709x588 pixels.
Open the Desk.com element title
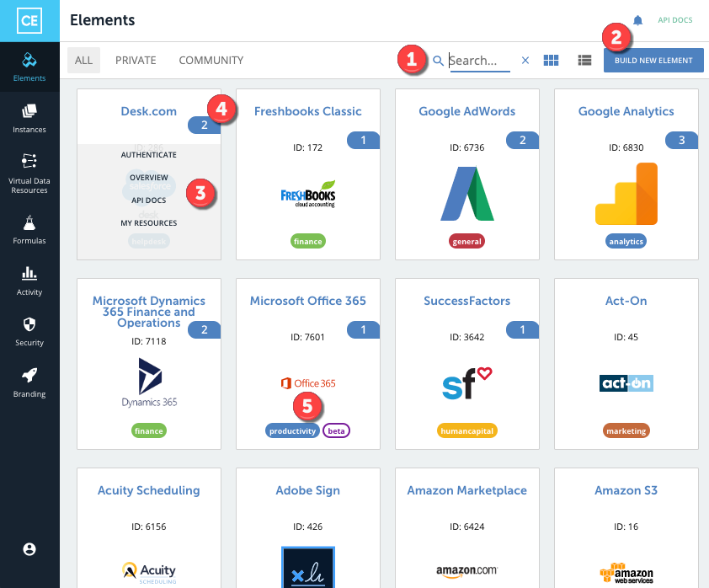(x=149, y=111)
